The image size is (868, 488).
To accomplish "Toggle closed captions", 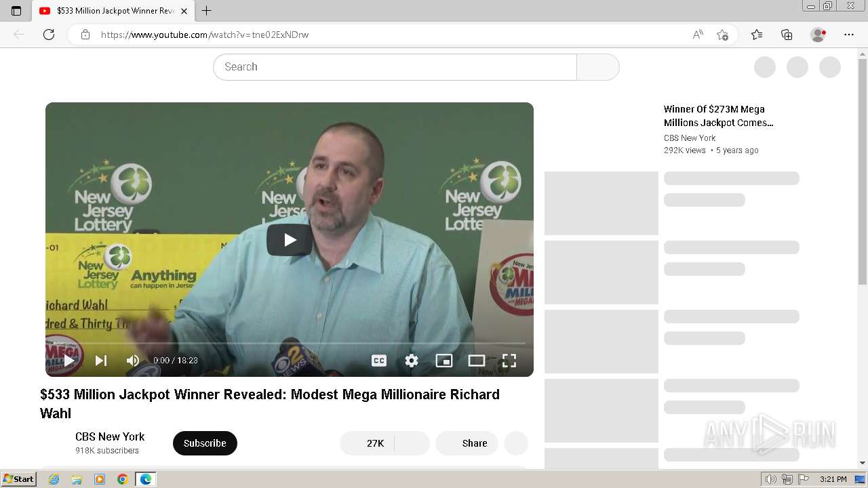I will pos(379,361).
